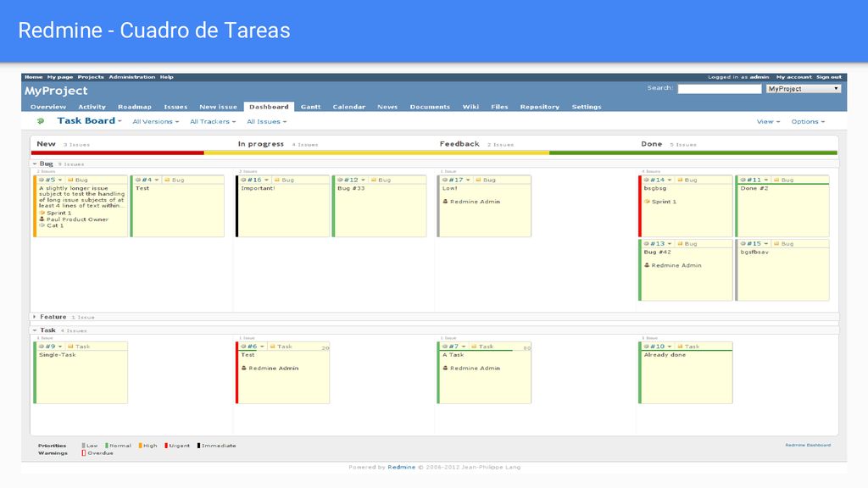Click the tracker icon on card #17
This screenshot has width=868, height=488.
point(478,180)
